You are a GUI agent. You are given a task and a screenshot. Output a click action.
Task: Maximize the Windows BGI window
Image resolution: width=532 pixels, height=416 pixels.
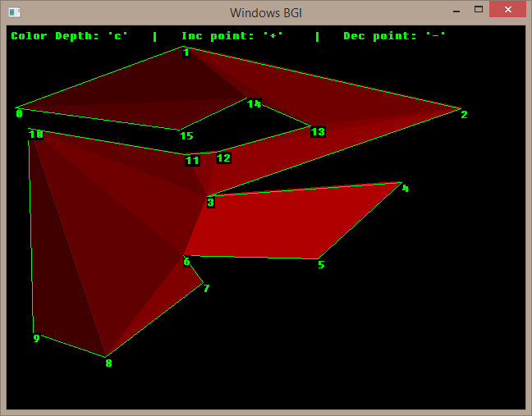point(478,10)
